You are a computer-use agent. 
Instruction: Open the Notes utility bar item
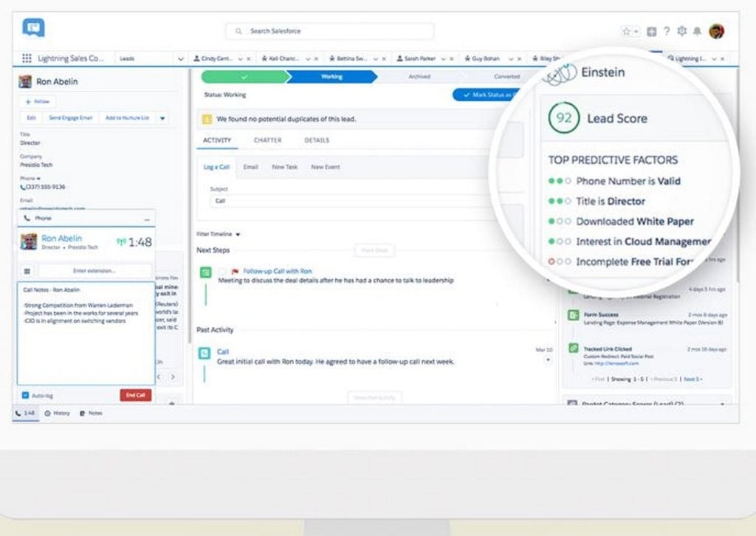click(91, 413)
